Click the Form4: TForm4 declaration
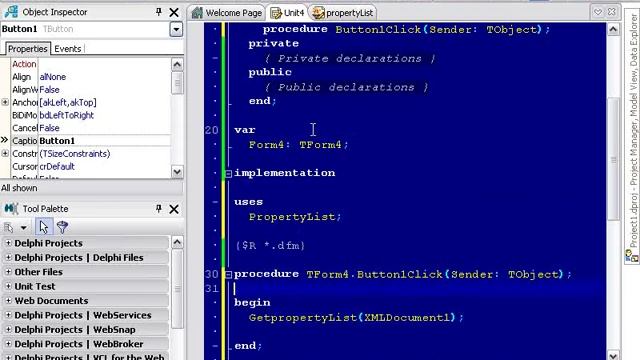The height and width of the screenshot is (360, 640). click(x=298, y=145)
